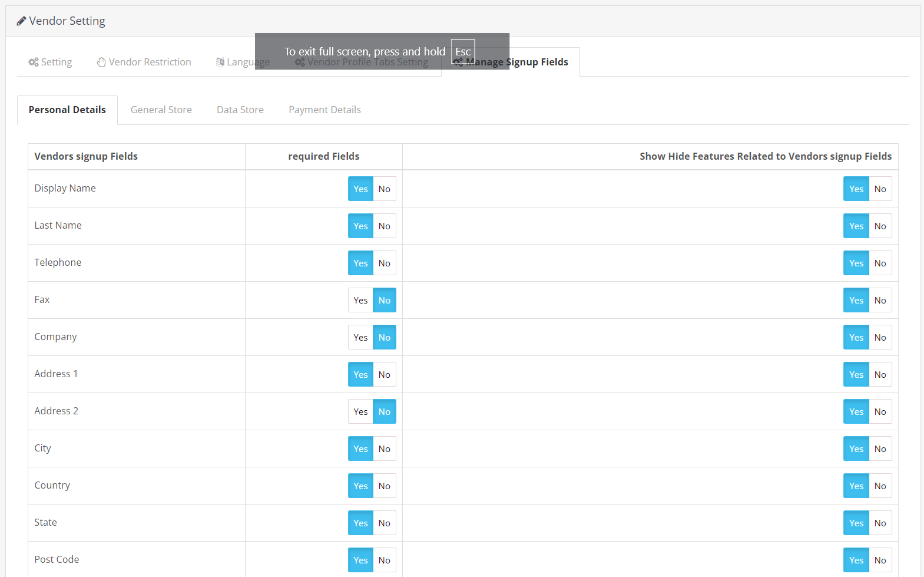Screen dimensions: 924x577
Task: Click the pencil icon beside Vendor Setting
Action: coord(21,21)
